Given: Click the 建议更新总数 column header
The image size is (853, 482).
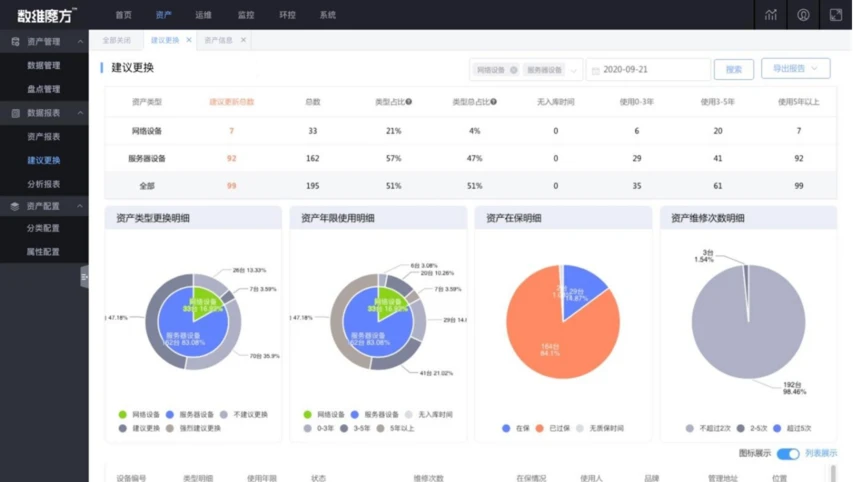Looking at the screenshot, I should [x=232, y=102].
